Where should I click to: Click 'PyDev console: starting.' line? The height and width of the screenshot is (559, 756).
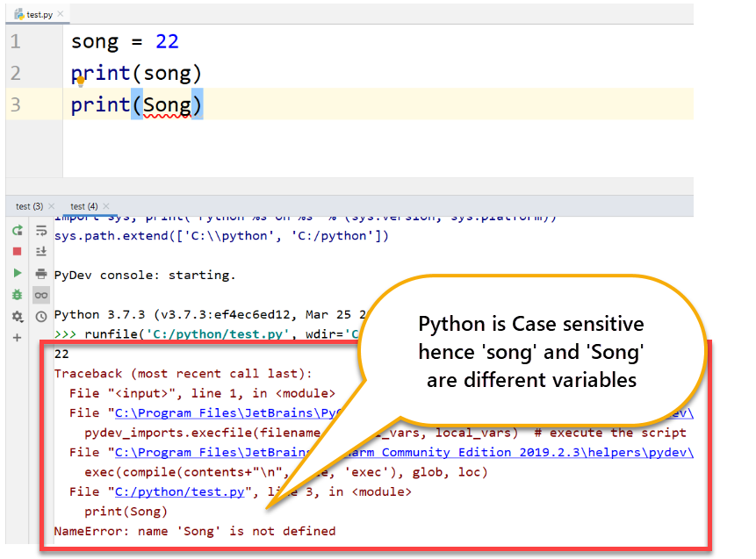click(145, 276)
